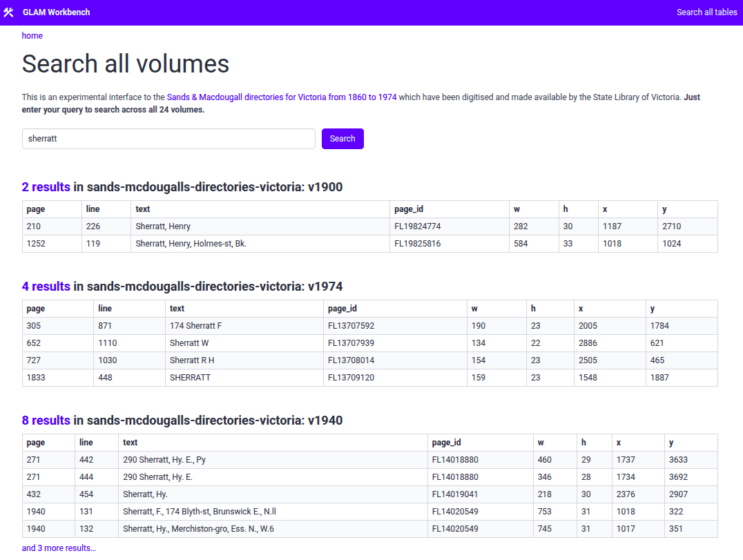Click the GLAM Workbench tools icon
743x560 pixels.
(x=8, y=12)
